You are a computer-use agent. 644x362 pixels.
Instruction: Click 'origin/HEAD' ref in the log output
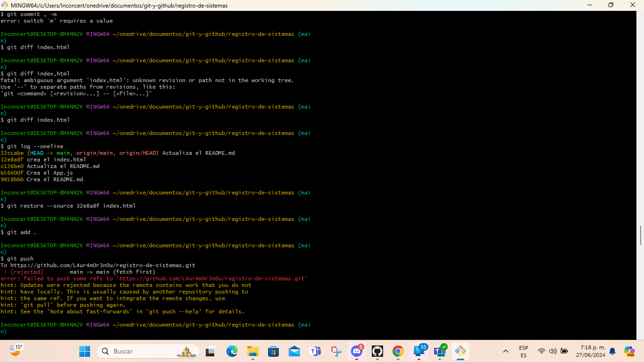click(139, 153)
